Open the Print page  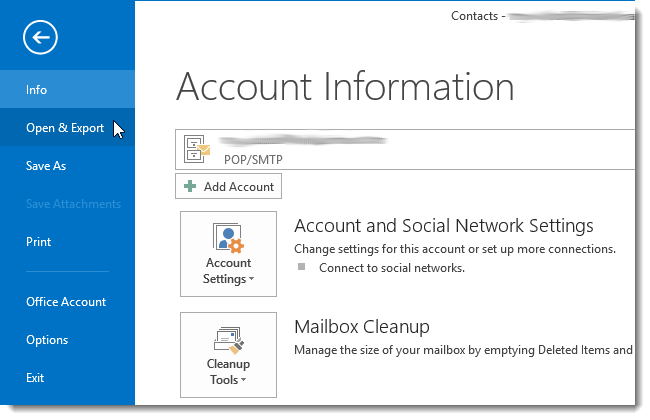67,242
